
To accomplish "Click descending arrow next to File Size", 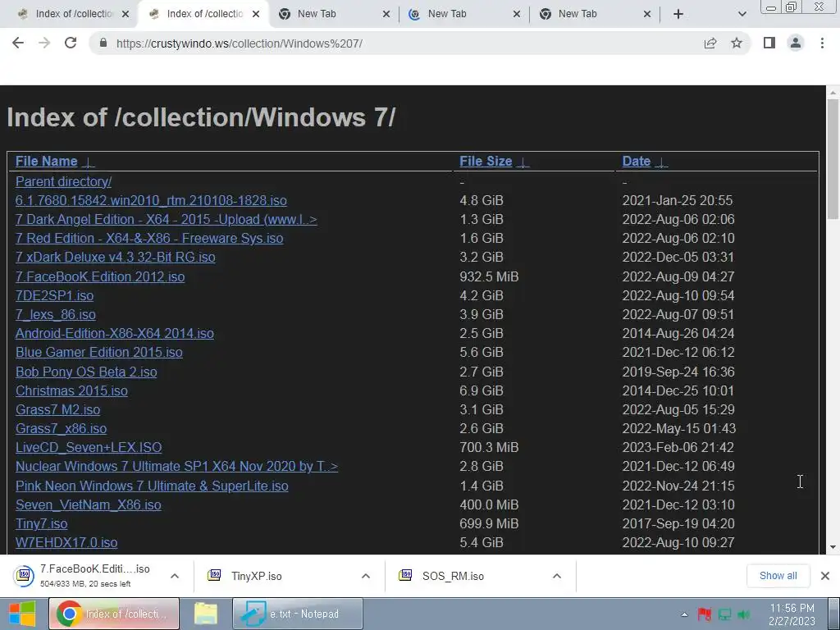I will point(523,162).
